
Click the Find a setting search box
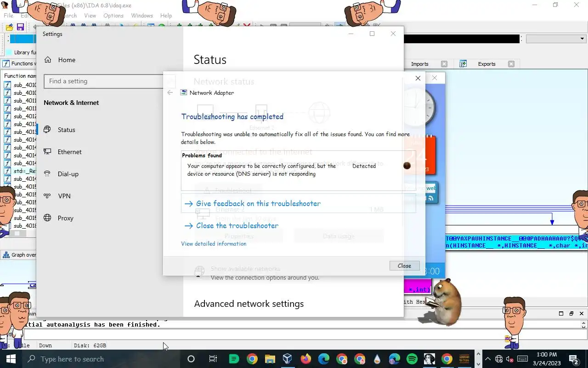tap(103, 81)
